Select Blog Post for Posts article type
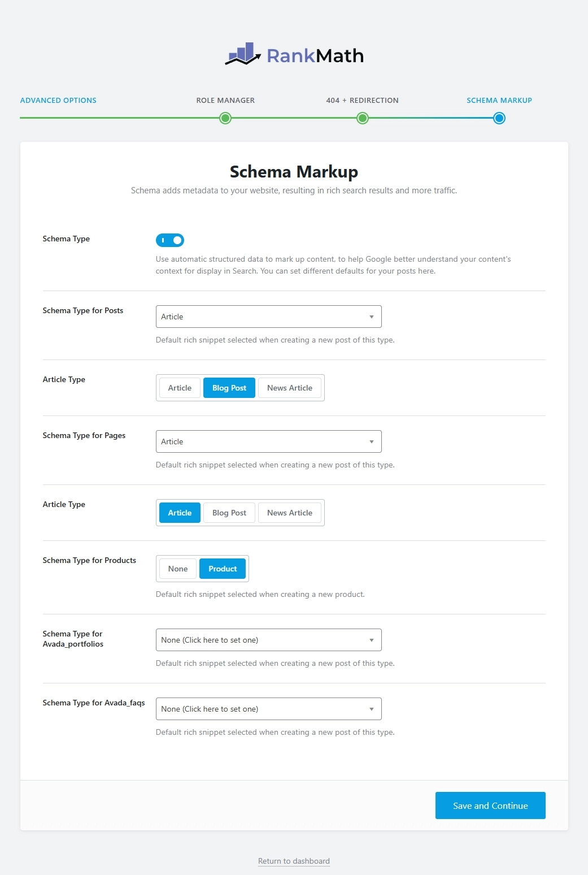 click(229, 388)
